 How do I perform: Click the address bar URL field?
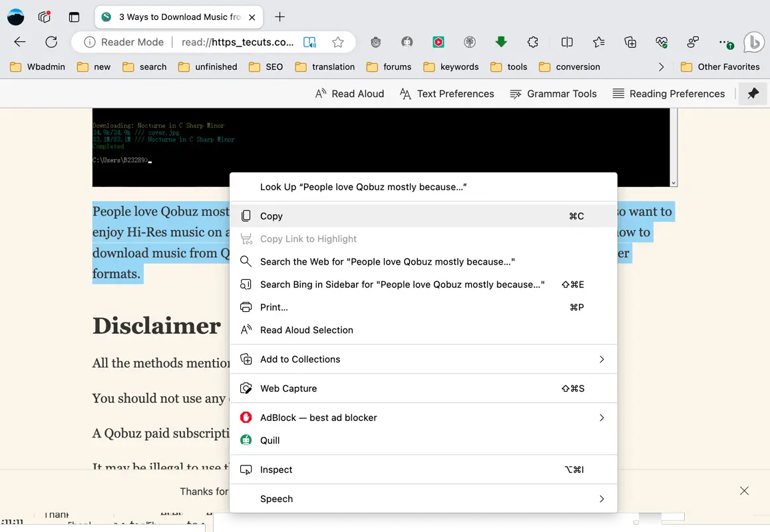(238, 42)
